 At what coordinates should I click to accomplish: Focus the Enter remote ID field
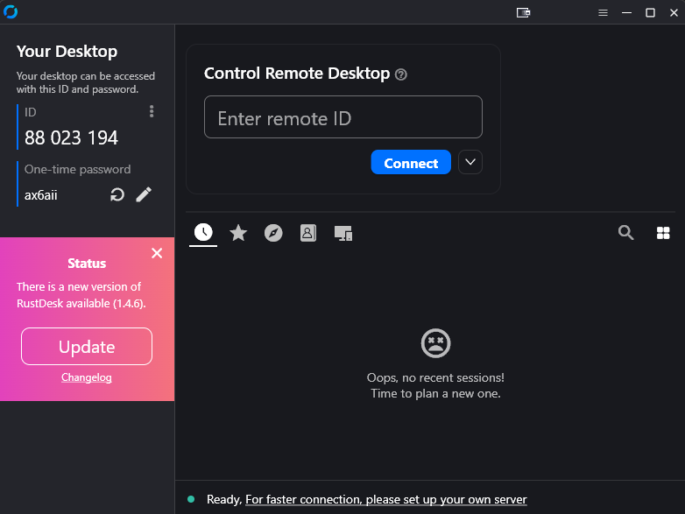[343, 118]
